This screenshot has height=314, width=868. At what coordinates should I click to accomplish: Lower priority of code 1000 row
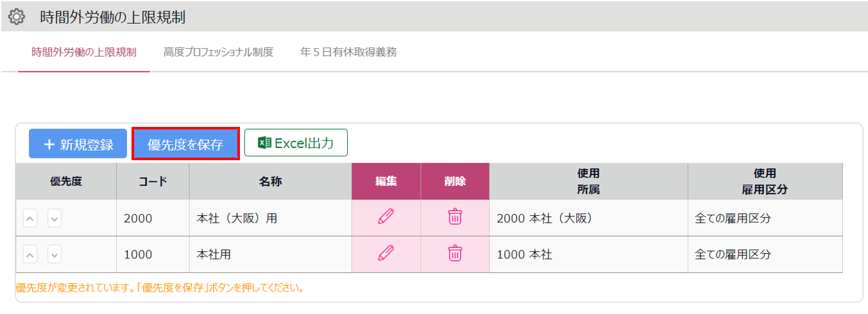point(55,254)
